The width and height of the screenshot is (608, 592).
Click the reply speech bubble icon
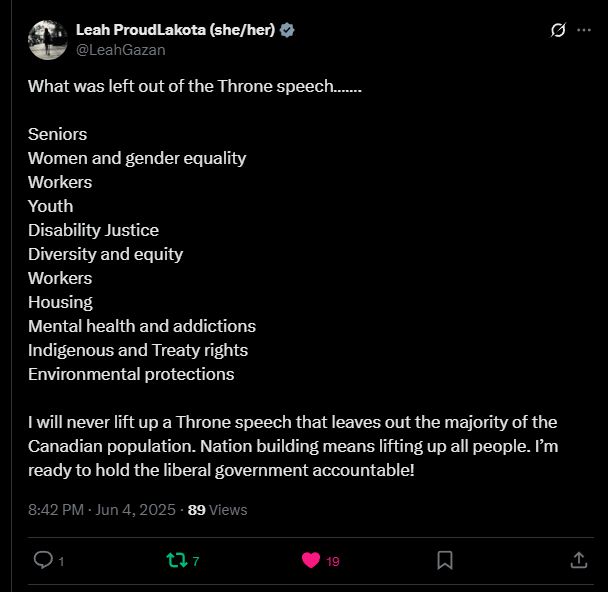pos(43,560)
